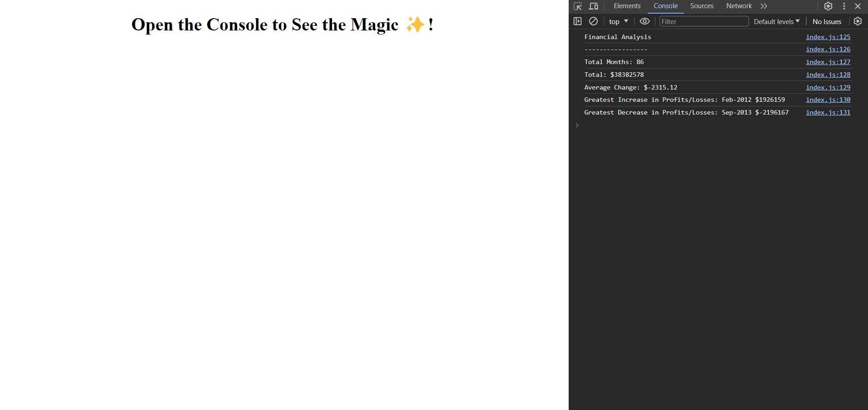Show the console sidebar

[577, 21]
